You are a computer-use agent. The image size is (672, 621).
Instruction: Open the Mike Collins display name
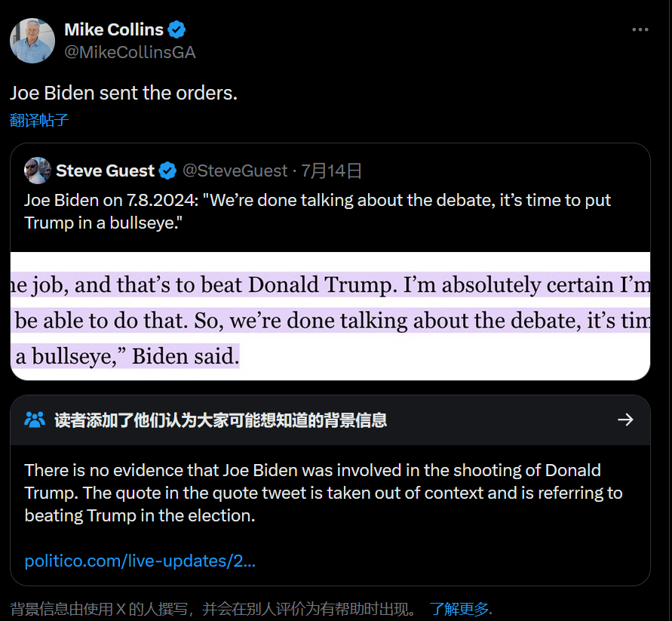[114, 30]
